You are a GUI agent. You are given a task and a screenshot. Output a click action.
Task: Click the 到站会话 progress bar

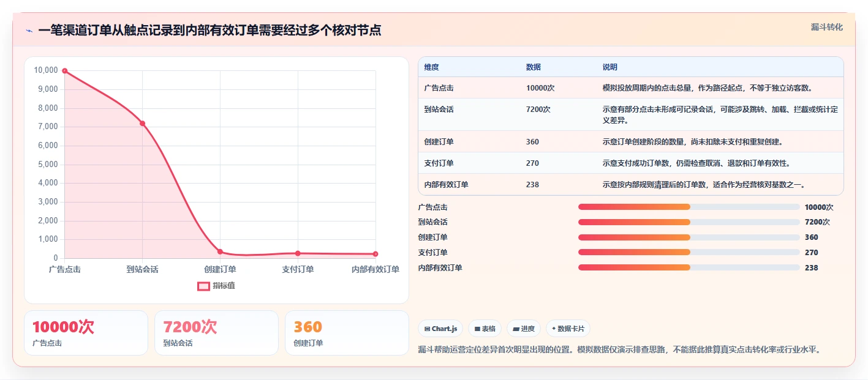click(689, 222)
